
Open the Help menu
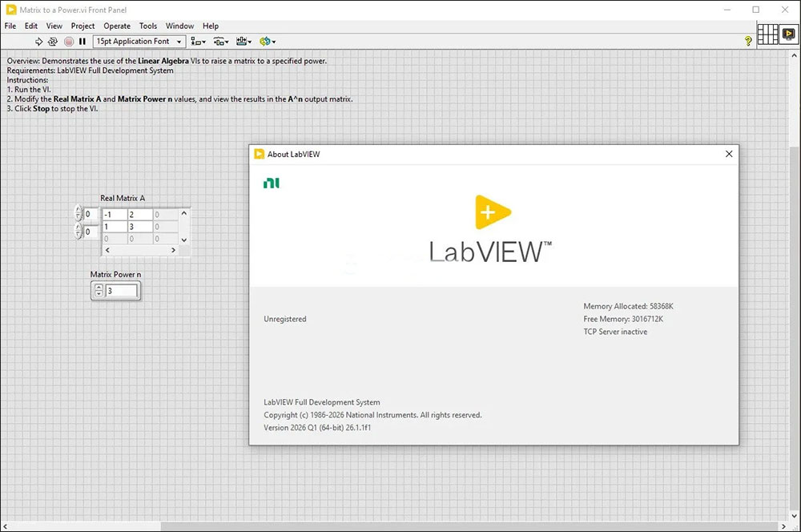point(211,26)
